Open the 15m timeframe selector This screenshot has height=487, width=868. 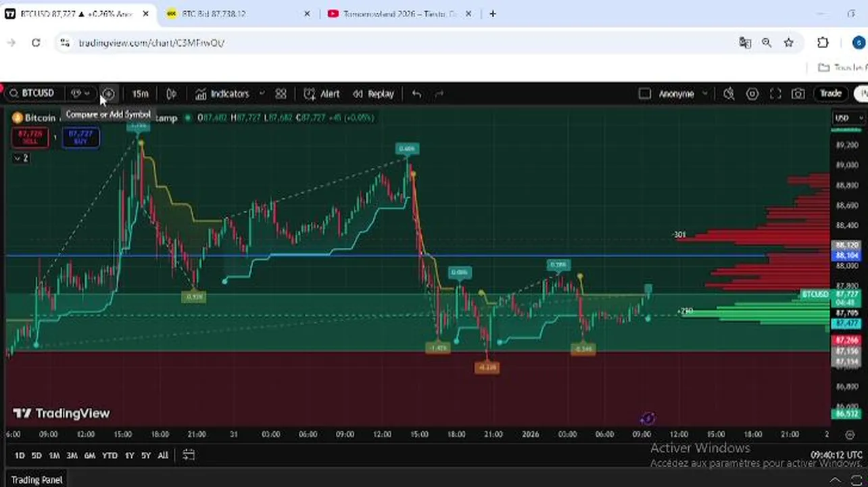coord(140,94)
